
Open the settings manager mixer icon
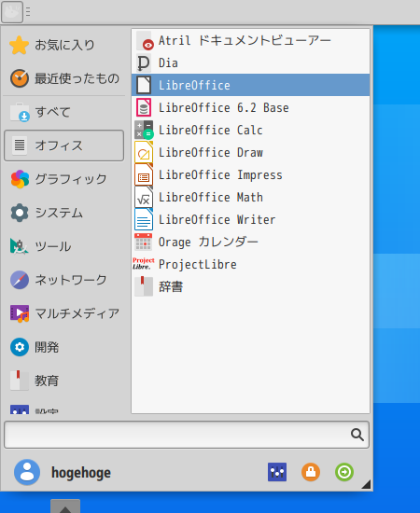277,472
